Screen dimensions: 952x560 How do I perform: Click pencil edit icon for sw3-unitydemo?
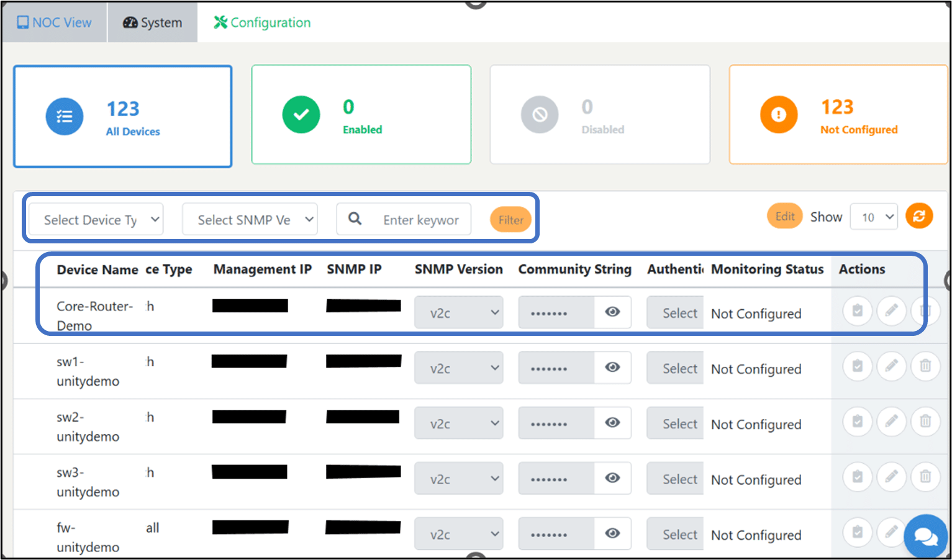(891, 476)
